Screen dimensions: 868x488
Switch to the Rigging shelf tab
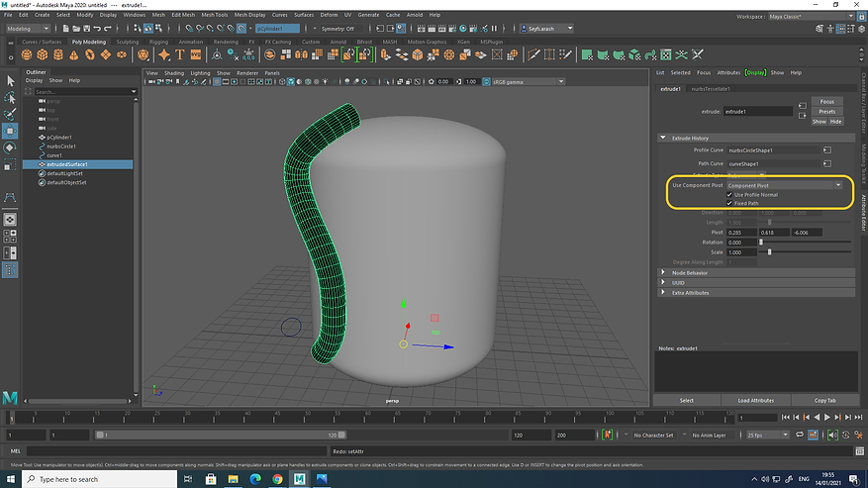coord(158,42)
